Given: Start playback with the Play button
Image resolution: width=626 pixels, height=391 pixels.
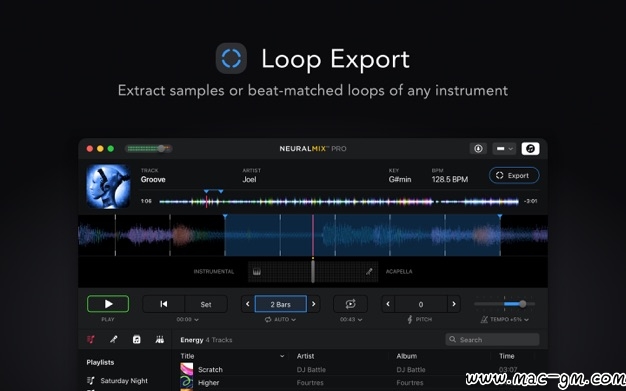Looking at the screenshot, I should pyautogui.click(x=108, y=304).
